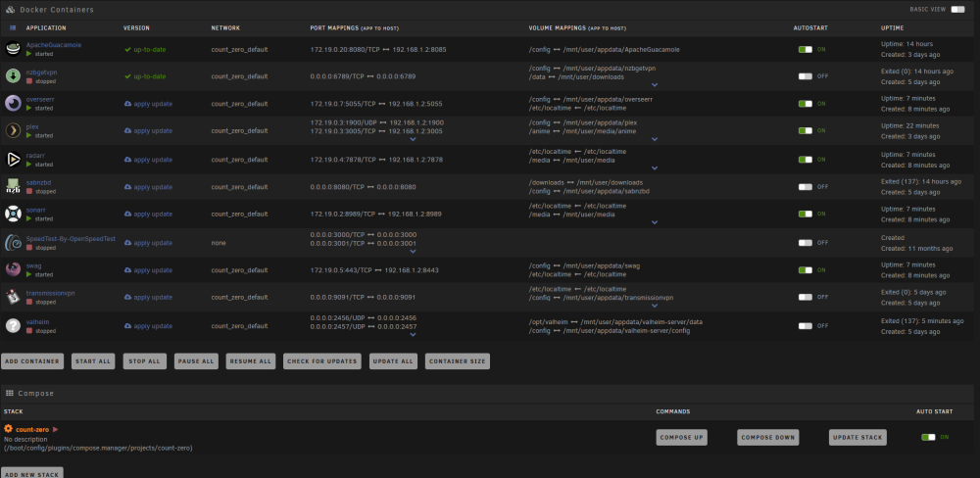Expand volume mappings for plex
Image resolution: width=980 pixels, height=478 pixels.
coord(655,139)
